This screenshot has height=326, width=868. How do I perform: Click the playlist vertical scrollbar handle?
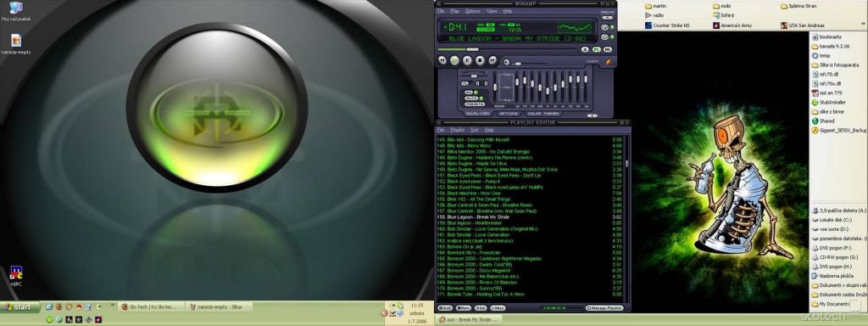[626, 163]
